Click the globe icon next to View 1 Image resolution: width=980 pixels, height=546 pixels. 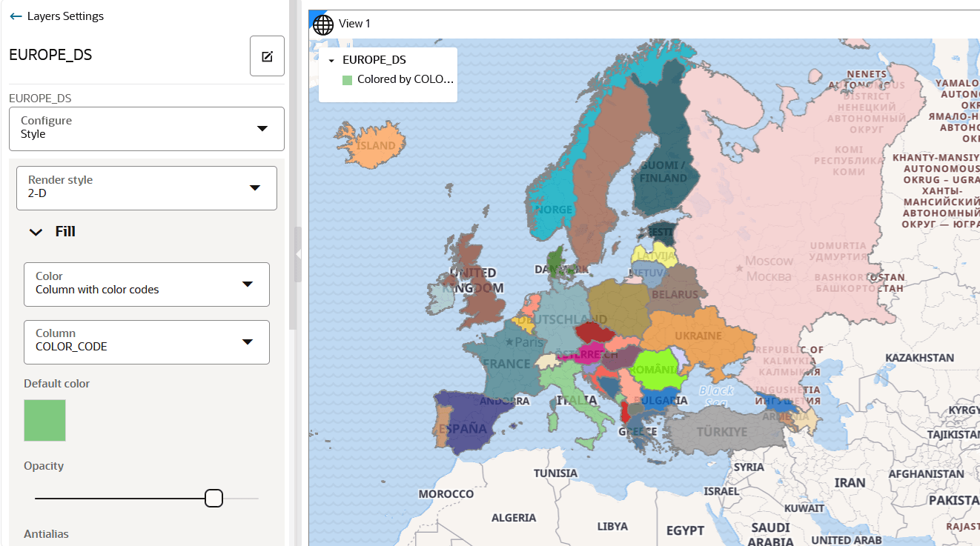pos(322,24)
